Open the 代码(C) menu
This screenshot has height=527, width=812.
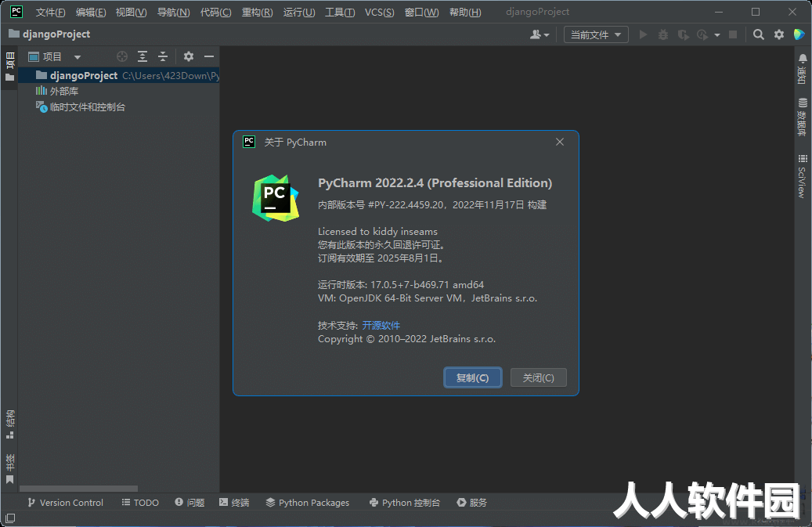(216, 12)
